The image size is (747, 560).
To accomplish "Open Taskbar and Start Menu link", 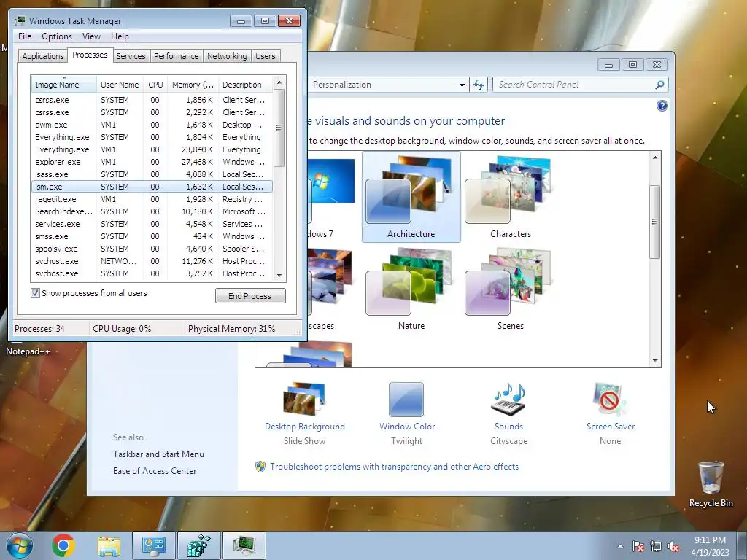I will (x=158, y=454).
